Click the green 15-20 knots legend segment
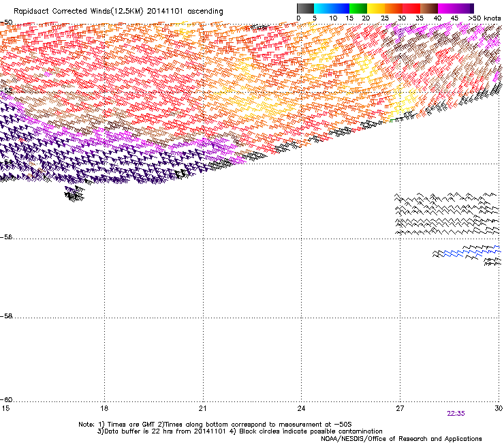The width and height of the screenshot is (504, 443). (358, 8)
